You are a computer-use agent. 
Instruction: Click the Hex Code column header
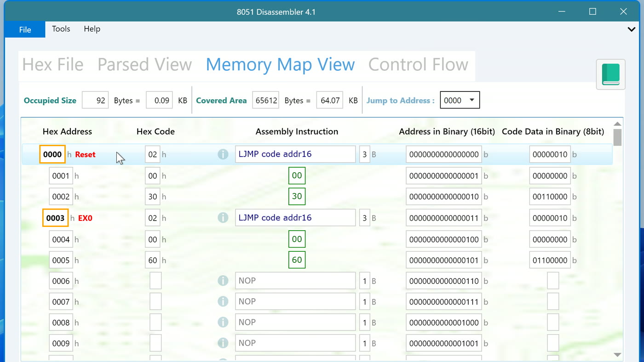tap(155, 131)
